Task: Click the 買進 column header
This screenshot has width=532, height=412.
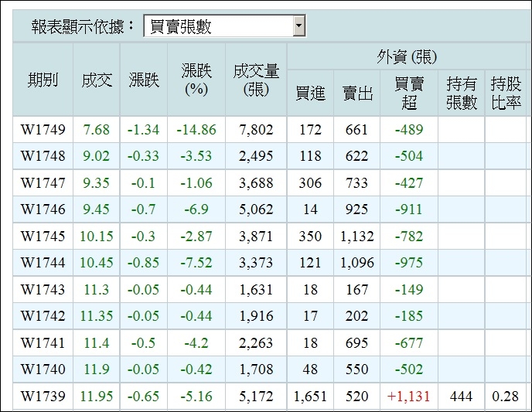Action: pyautogui.click(x=310, y=94)
